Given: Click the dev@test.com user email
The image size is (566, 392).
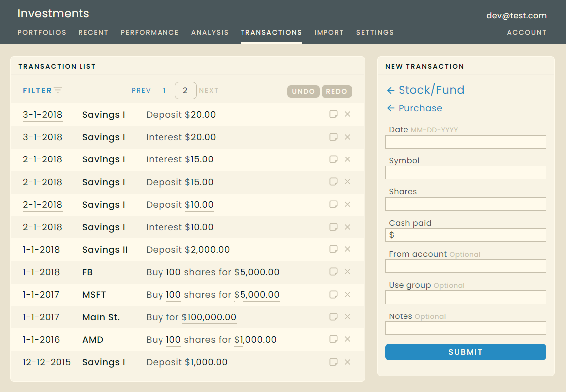Looking at the screenshot, I should click(x=516, y=15).
